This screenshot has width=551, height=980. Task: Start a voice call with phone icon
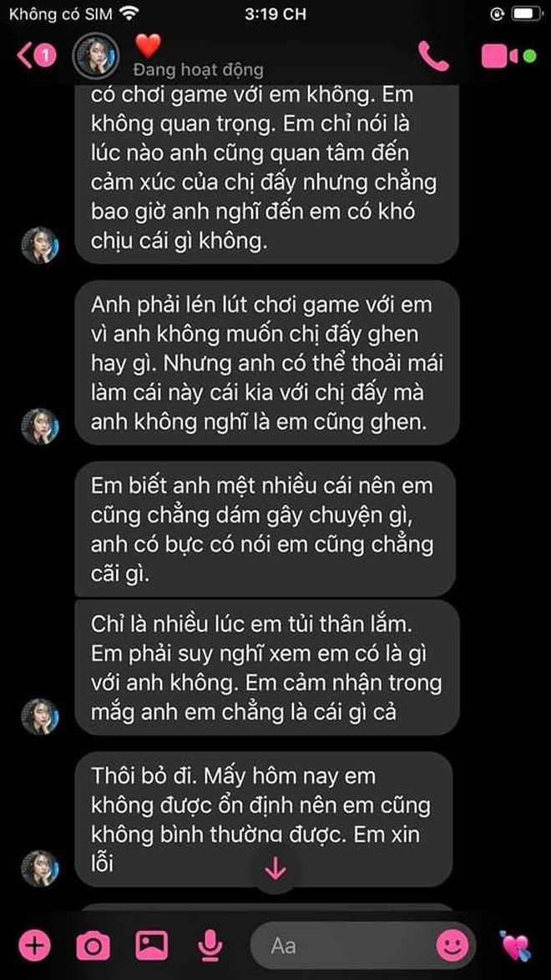[433, 56]
